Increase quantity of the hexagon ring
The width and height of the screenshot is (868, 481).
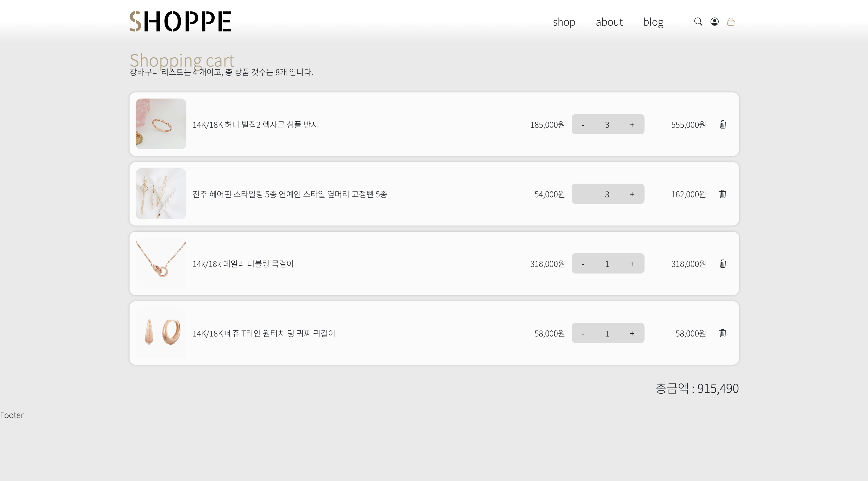(x=632, y=124)
